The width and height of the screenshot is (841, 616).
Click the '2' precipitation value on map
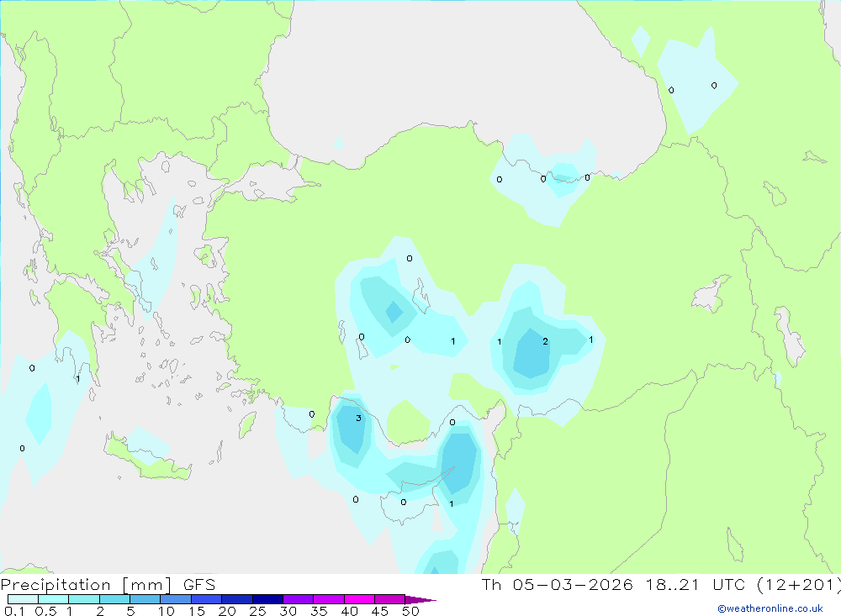[x=545, y=341]
